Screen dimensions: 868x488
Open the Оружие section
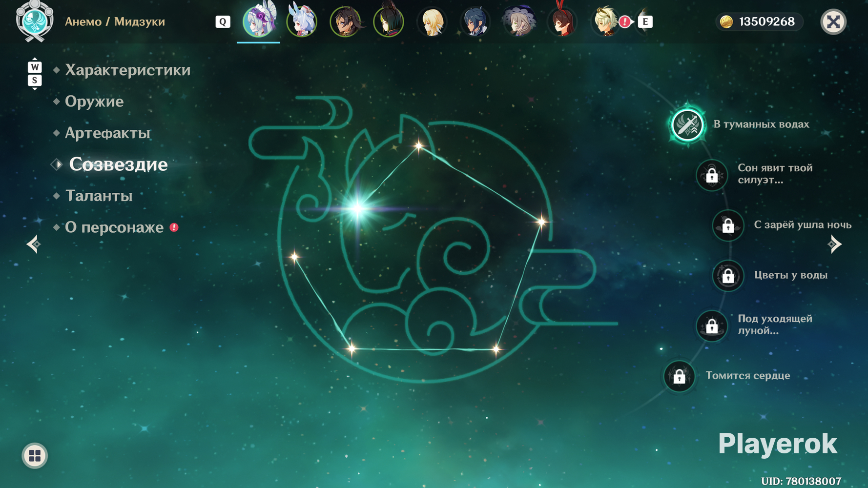(x=94, y=102)
